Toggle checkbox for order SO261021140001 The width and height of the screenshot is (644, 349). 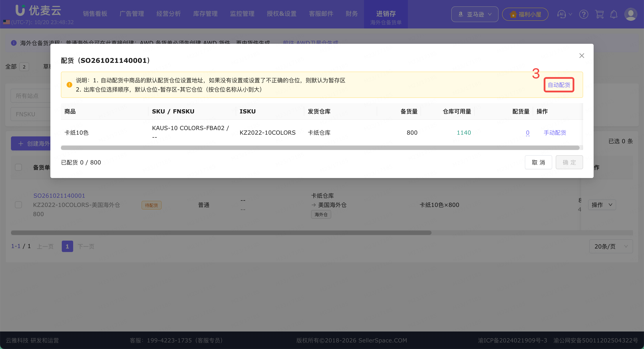[18, 205]
